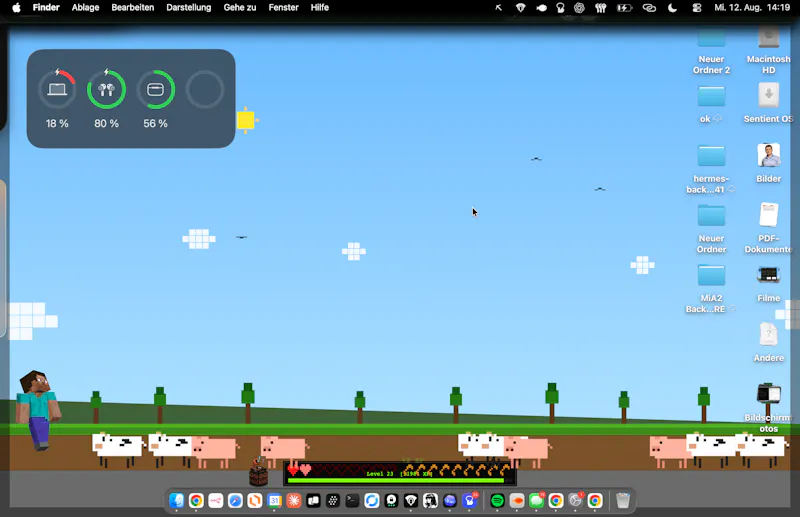Viewport: 800px width, 517px height.
Task: Launch Chrome icon beside Finder in Dock
Action: [x=196, y=501]
